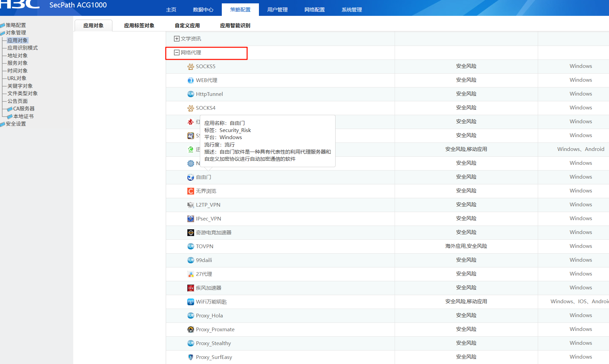Open 公告页面 in the sidebar tree
609x364 pixels.
pos(18,101)
